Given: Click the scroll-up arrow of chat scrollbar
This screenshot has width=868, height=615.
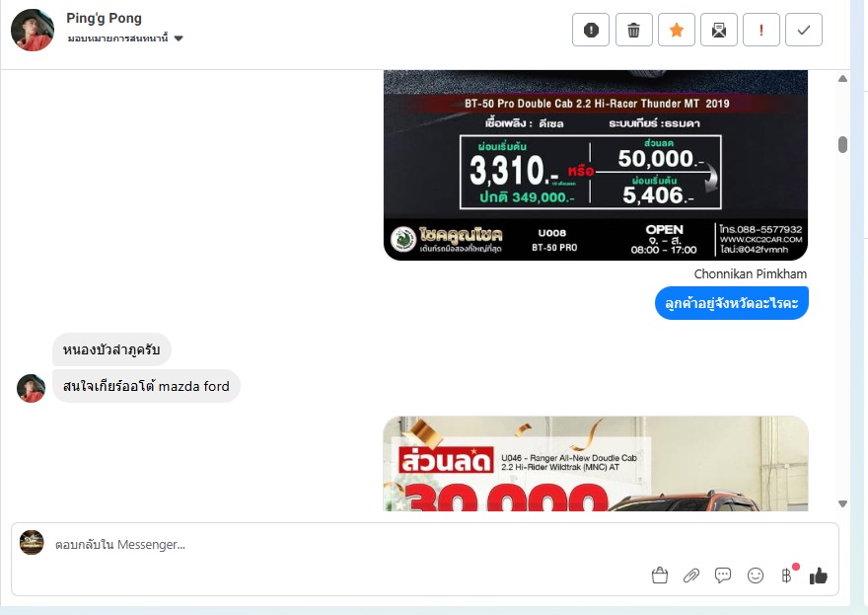Looking at the screenshot, I should (842, 79).
